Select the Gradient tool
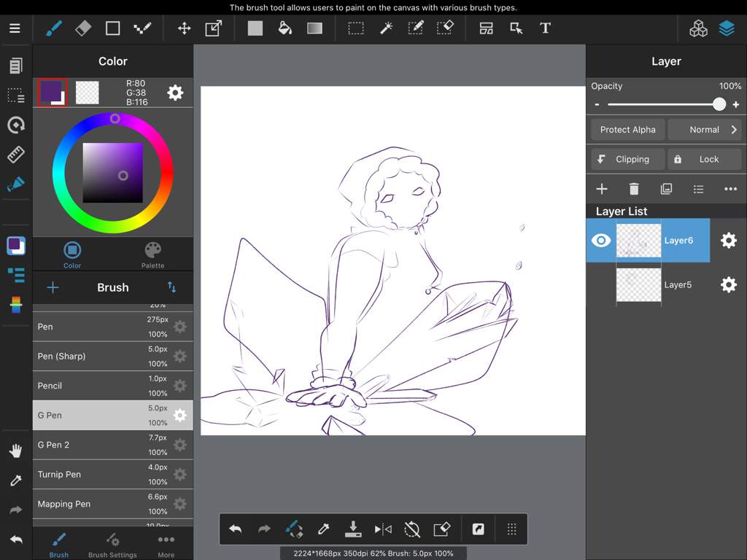The image size is (747, 560). (314, 28)
